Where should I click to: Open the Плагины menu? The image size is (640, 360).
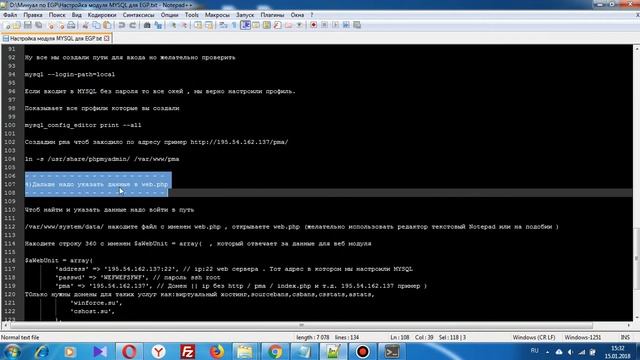point(272,15)
